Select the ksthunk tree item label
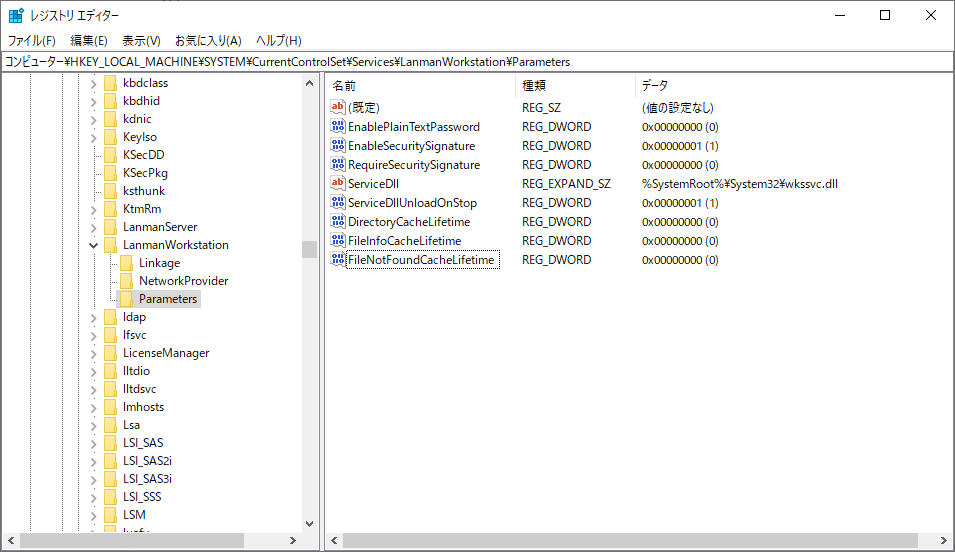 [144, 191]
